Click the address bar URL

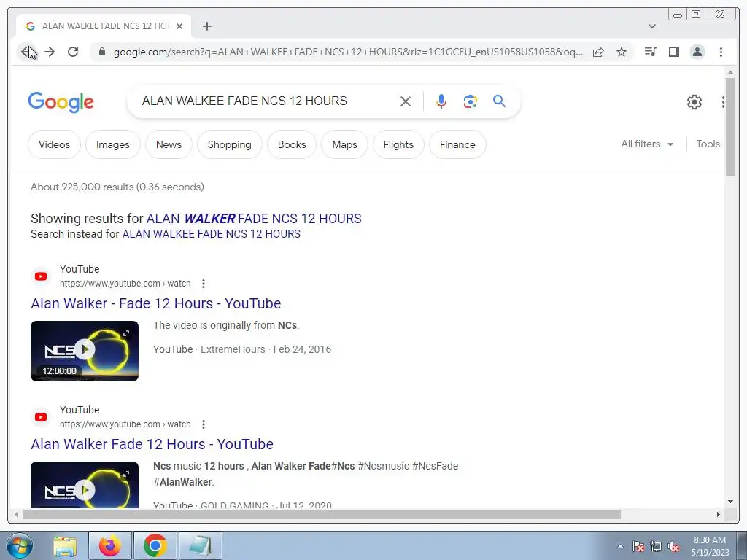pos(348,52)
